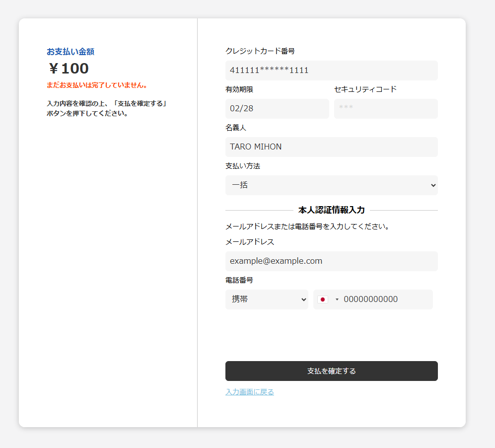495x448 pixels.
Task: Click the ¥100 payment amount text
Action: 68,69
